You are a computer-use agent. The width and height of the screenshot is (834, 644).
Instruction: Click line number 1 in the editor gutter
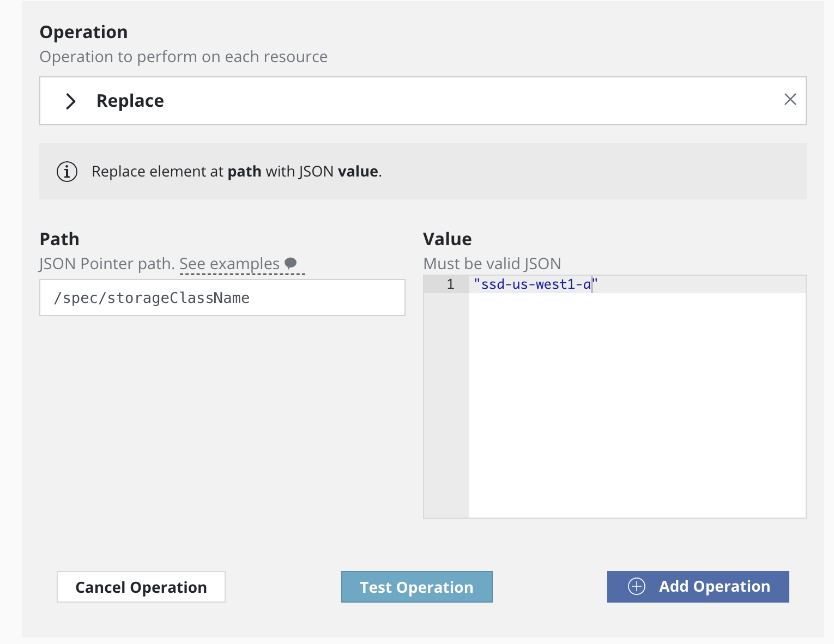(x=450, y=284)
